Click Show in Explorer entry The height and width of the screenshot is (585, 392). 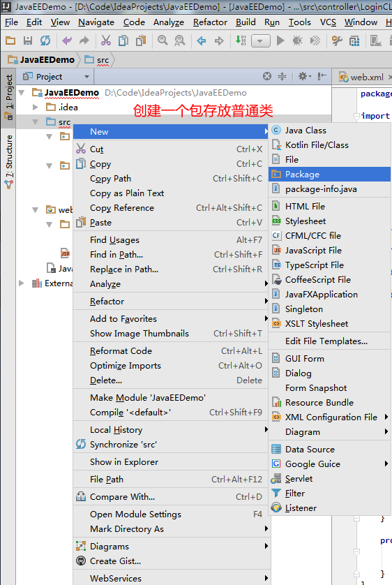[x=171, y=462]
